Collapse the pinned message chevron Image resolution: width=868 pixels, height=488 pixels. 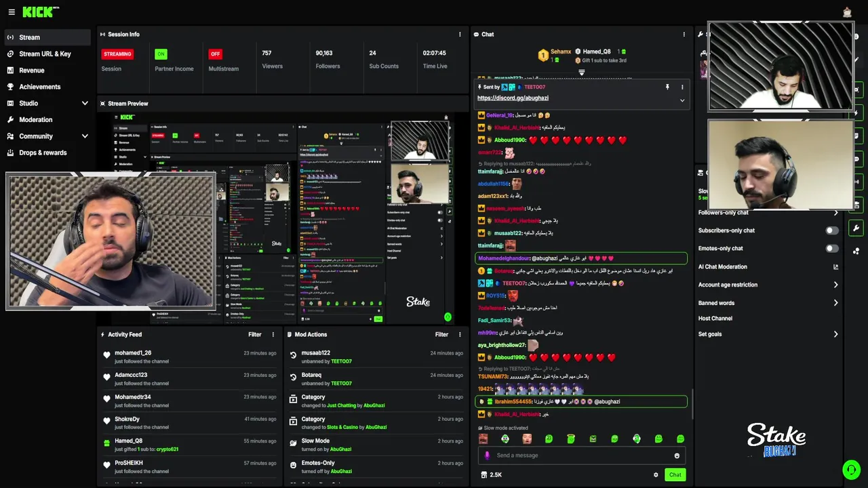coord(682,100)
